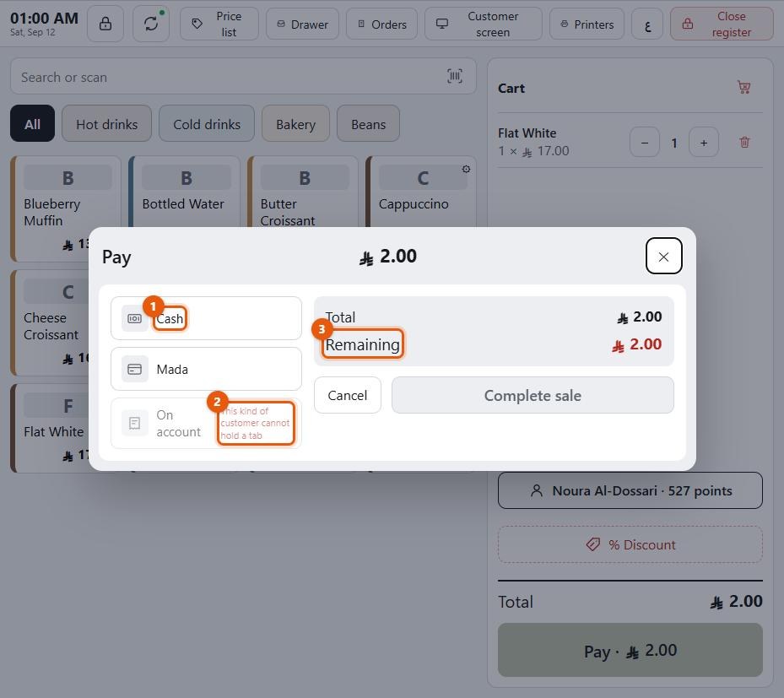Screen dimensions: 784x698
Task: Add Butter Croissant to cart
Action: point(302,192)
